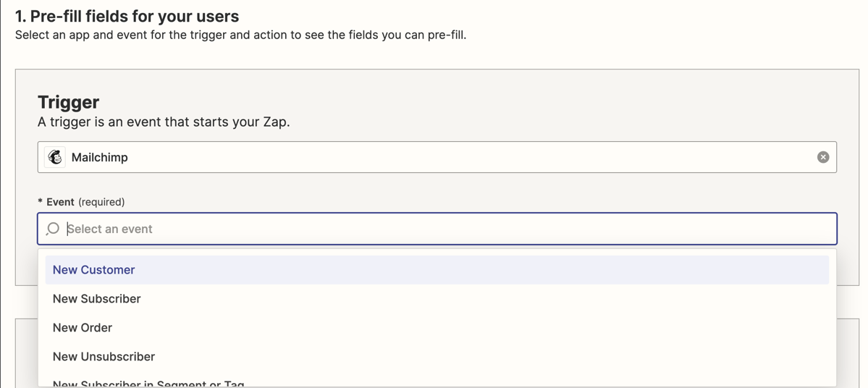Click the Trigger section heading
Screen dimensions: 868x388
pos(69,102)
